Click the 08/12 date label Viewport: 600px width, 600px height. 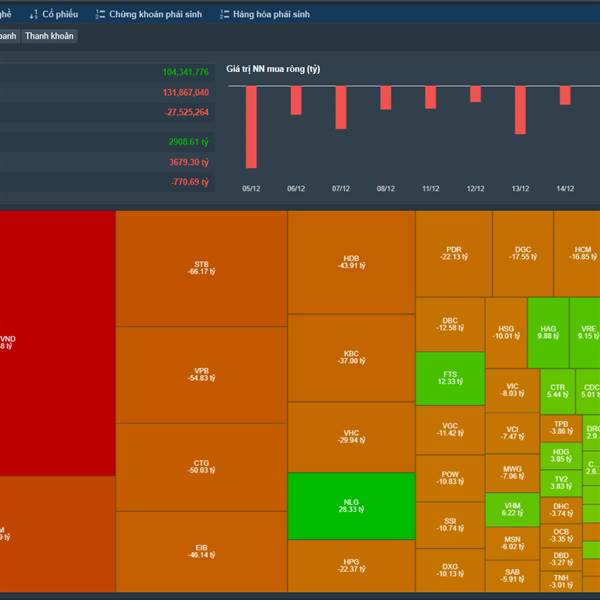(386, 189)
